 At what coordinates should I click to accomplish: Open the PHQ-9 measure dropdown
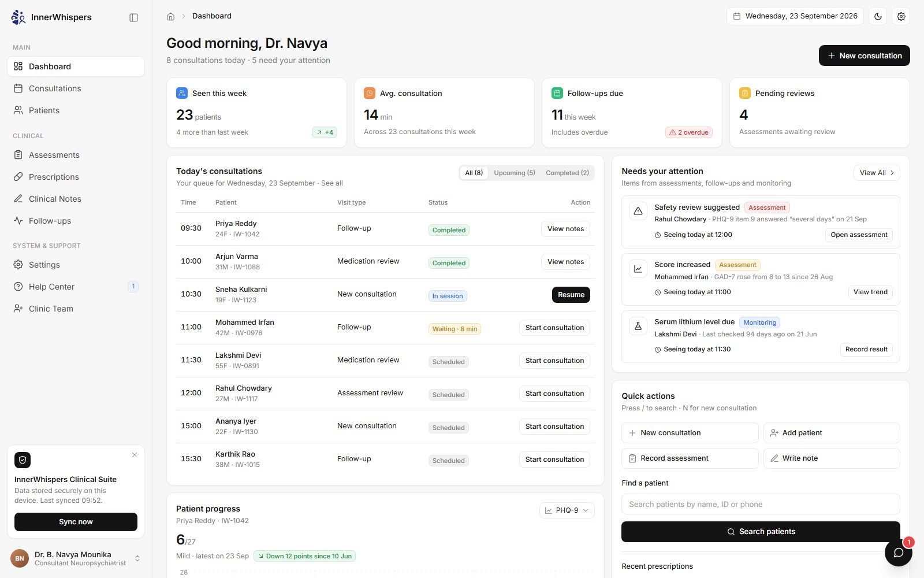point(567,510)
